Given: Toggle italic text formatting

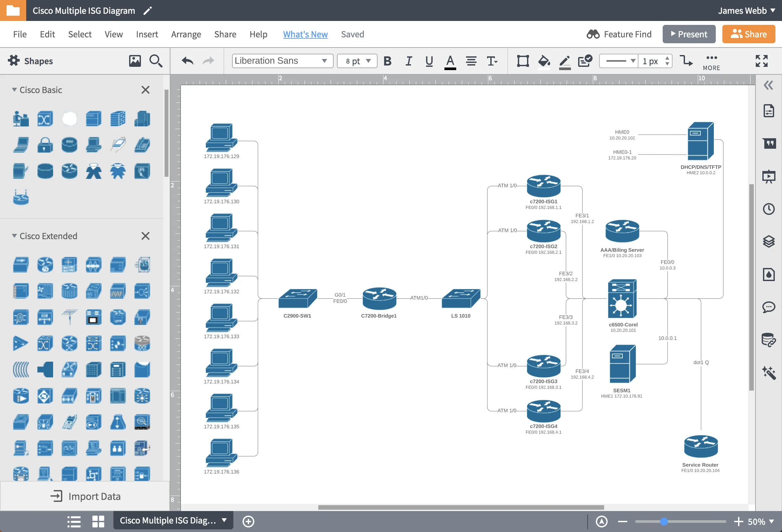Looking at the screenshot, I should [408, 61].
